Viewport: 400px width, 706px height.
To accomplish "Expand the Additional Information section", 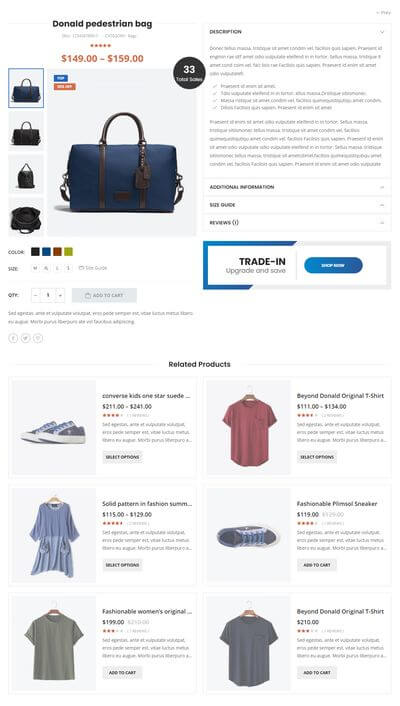I will [x=296, y=187].
